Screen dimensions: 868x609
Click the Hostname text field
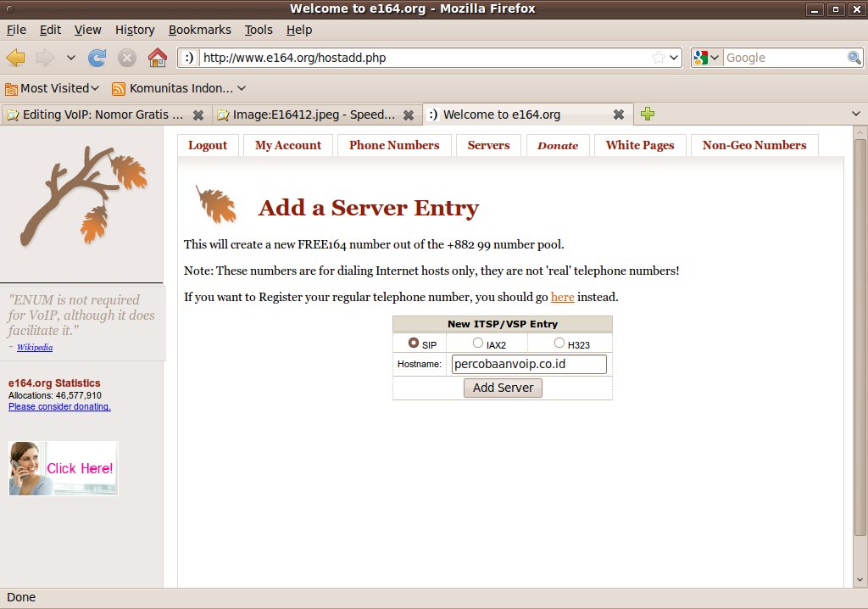pos(529,364)
